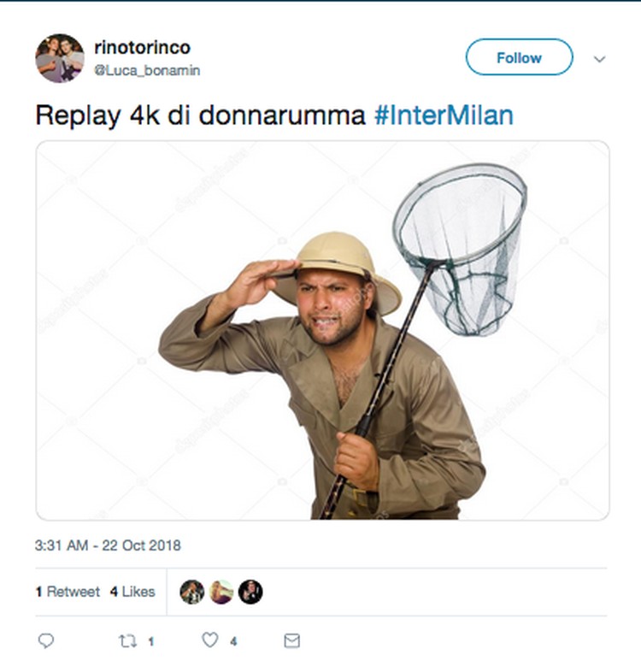The width and height of the screenshot is (641, 672).
Task: Click the direct message envelope icon
Action: (291, 641)
